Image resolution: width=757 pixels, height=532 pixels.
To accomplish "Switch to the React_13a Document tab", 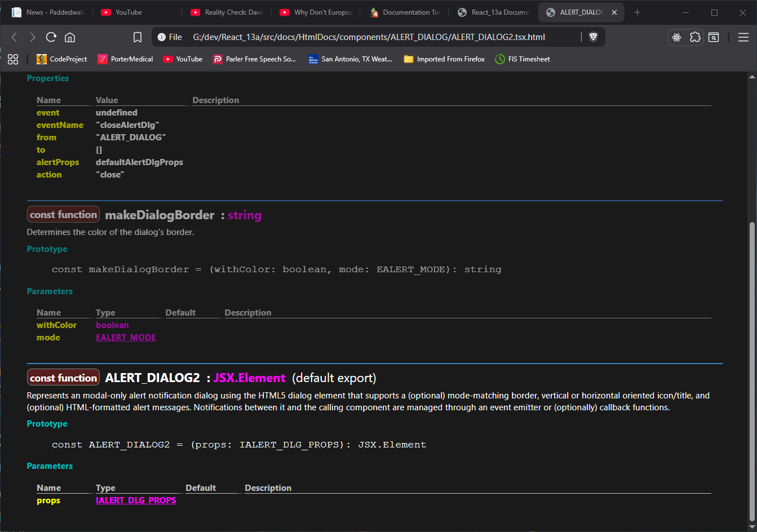I will (494, 12).
